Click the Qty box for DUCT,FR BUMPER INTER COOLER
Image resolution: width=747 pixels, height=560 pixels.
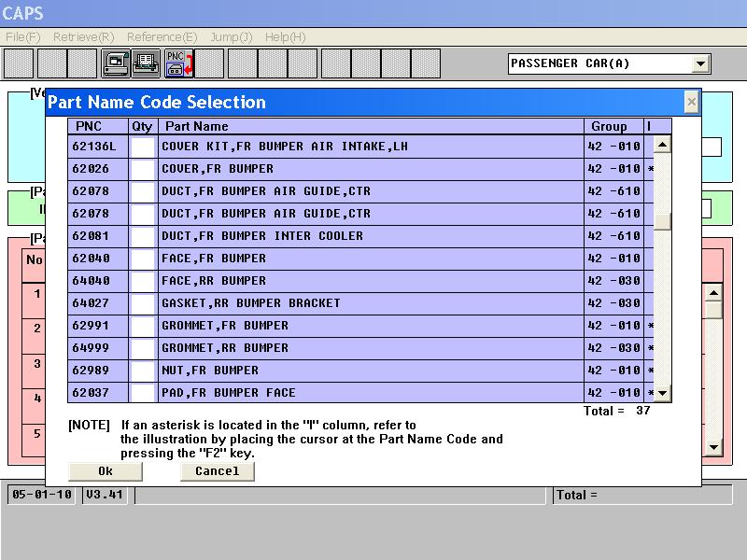coord(143,236)
